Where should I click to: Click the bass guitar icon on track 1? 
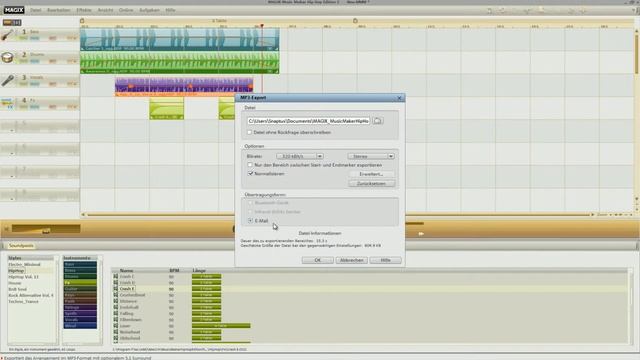[7, 35]
